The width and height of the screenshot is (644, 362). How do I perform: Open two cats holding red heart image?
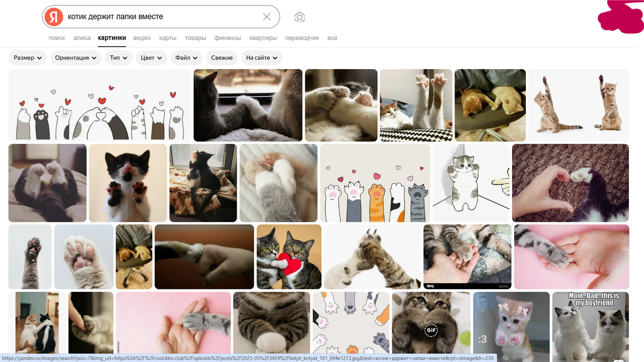[x=289, y=257]
